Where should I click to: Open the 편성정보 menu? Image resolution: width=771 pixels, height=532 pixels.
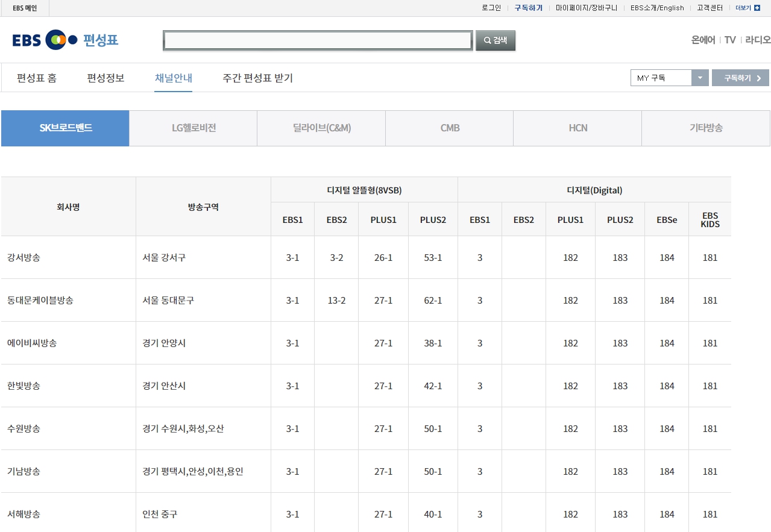point(105,78)
